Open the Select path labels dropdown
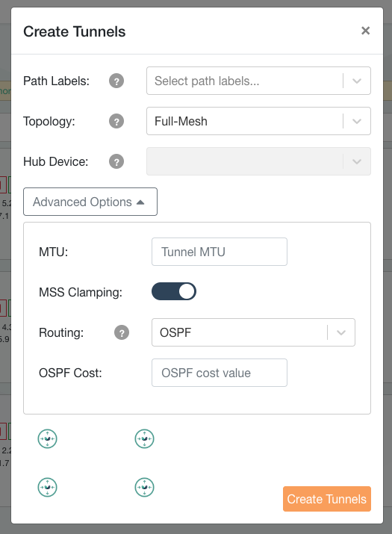 point(258,81)
